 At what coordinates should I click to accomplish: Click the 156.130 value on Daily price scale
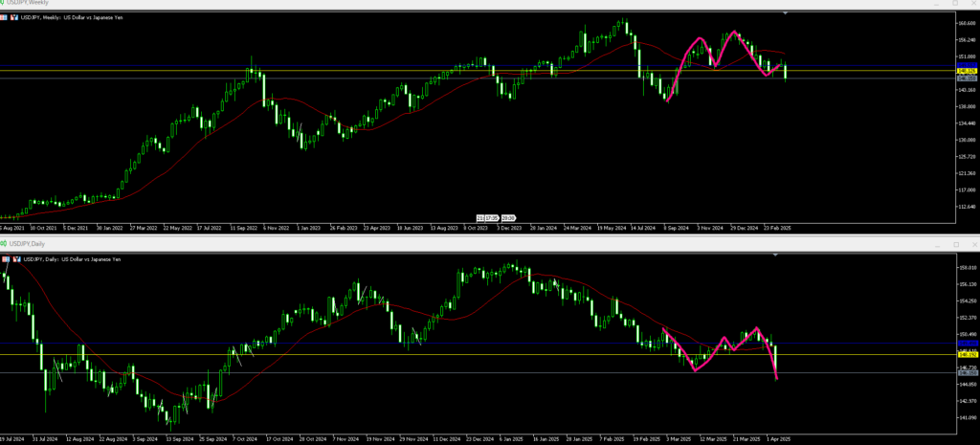967,284
